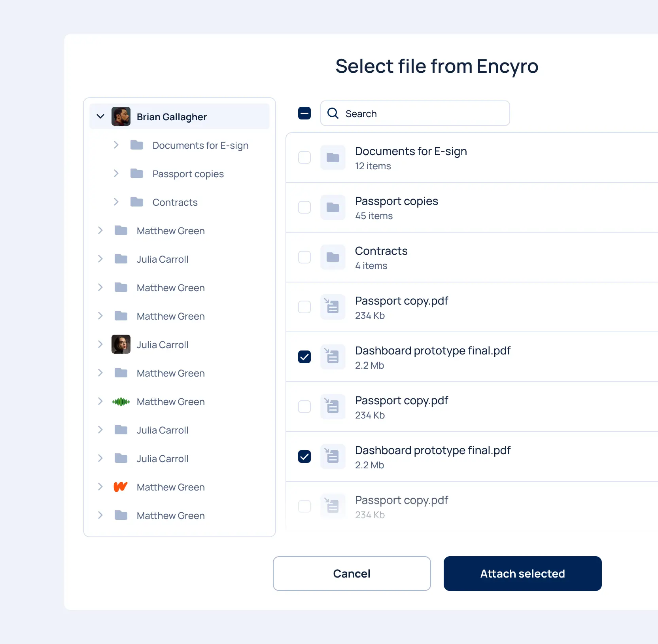Click the folder icon of Matthew Green directly below Contracts
Screen dimensions: 658x644
[121, 230]
